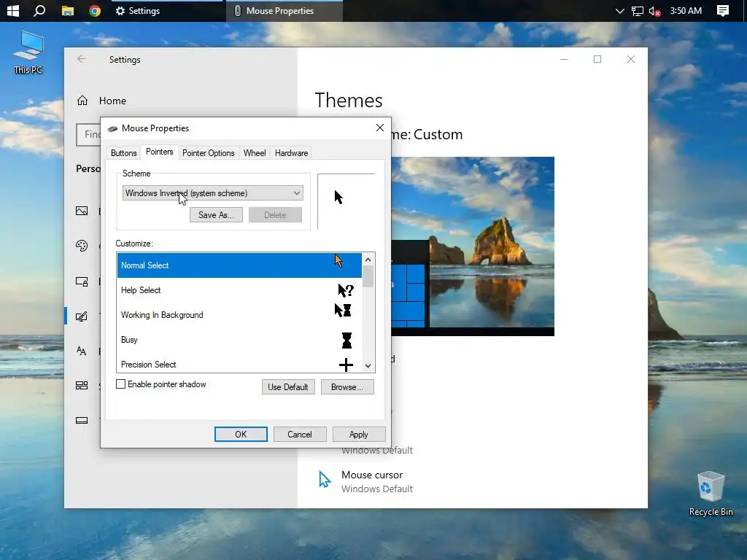Click the Precision Select crosshair icon
The width and height of the screenshot is (747, 560).
pyautogui.click(x=346, y=365)
